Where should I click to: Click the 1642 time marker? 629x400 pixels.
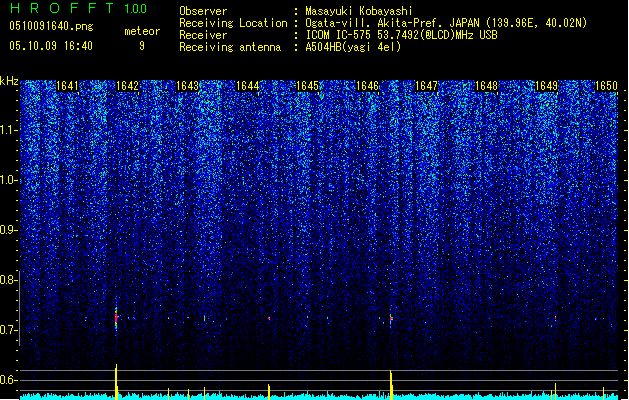click(x=127, y=86)
